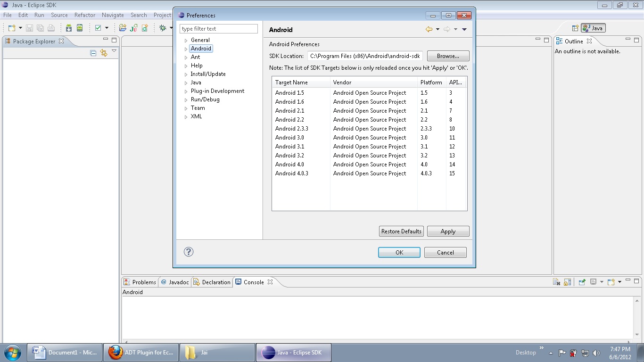
Task: Expand the Install/Update preferences node
Action: 186,74
